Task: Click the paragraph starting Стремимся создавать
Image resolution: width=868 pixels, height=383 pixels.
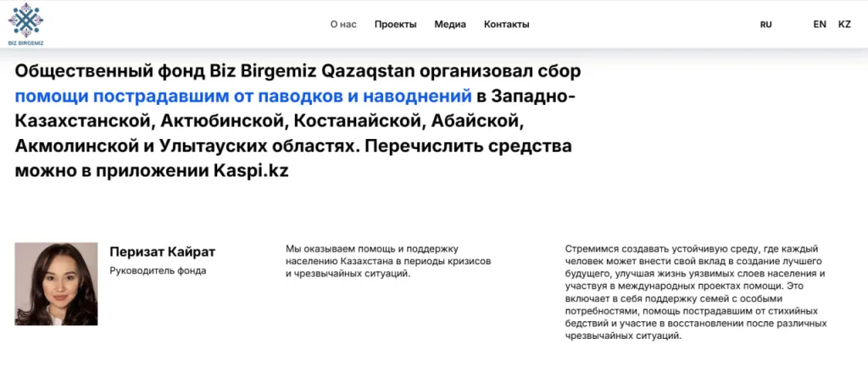Action: click(x=695, y=292)
